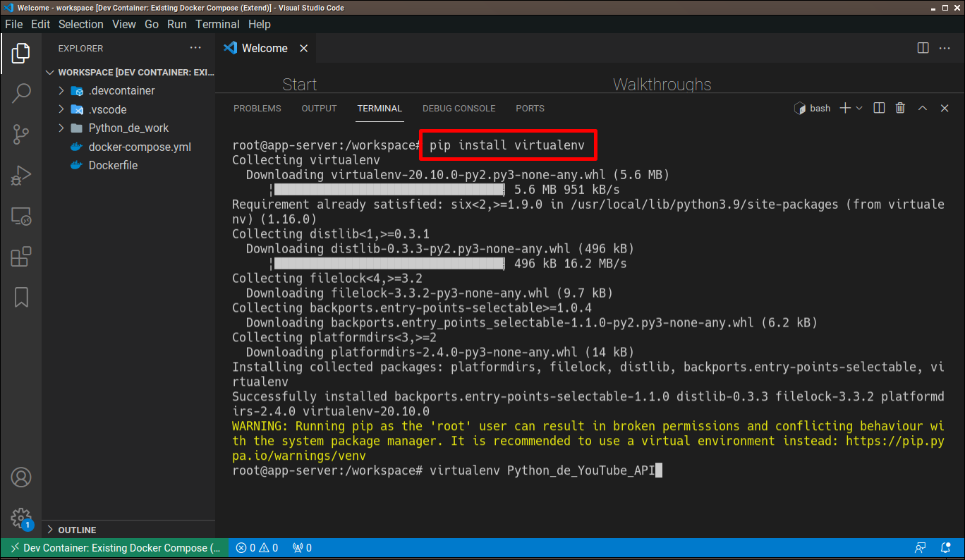
Task: Split the terminal pane
Action: (878, 108)
